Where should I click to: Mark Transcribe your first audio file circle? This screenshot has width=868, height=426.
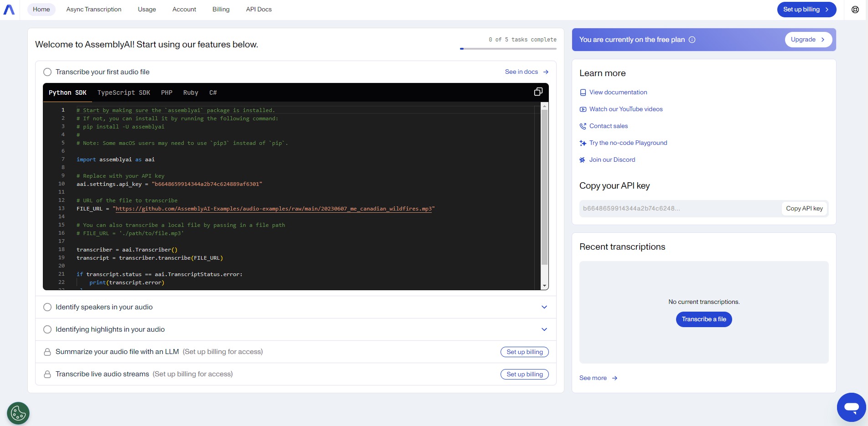[x=47, y=72]
